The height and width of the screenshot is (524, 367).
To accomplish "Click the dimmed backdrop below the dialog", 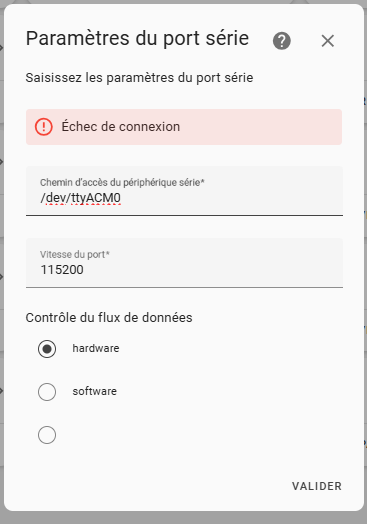I will [184, 518].
